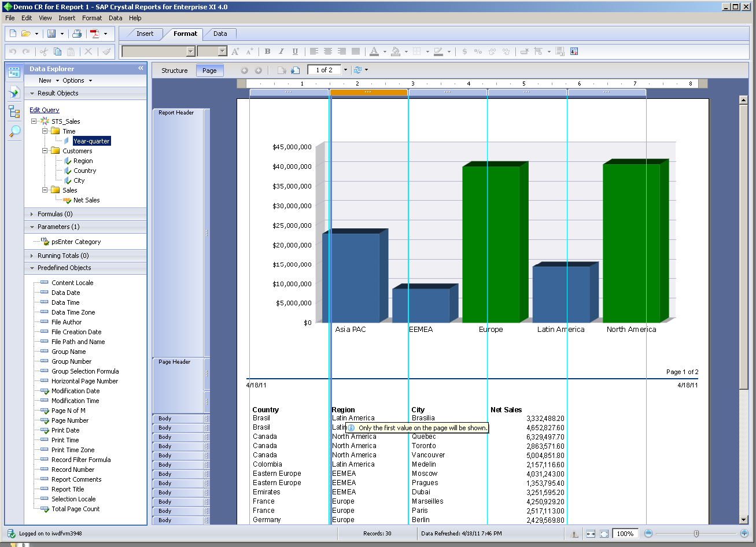Click the zoom in plus button
This screenshot has height=547, width=756.
(x=744, y=533)
